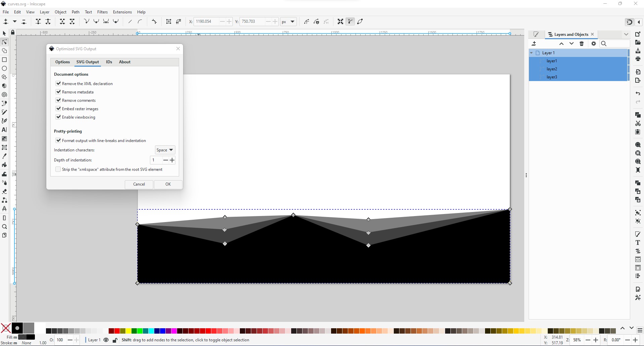Select the Ellipse tool

point(4,68)
